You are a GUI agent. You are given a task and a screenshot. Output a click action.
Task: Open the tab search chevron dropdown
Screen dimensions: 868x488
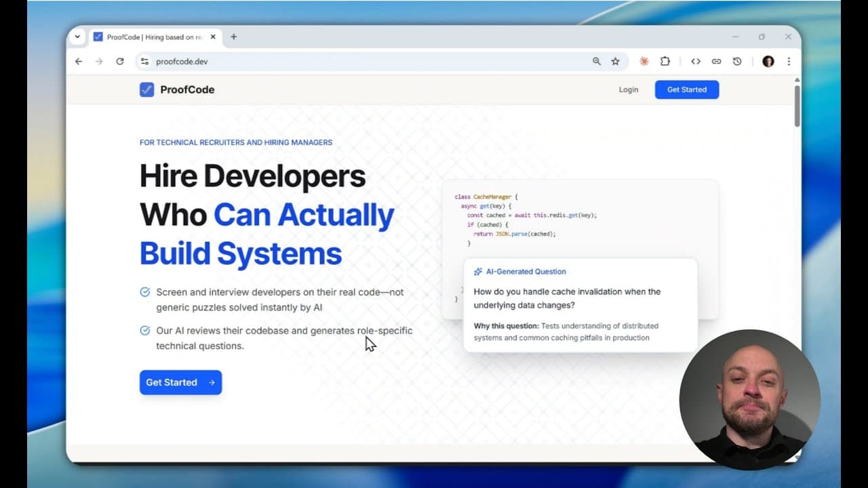[77, 37]
